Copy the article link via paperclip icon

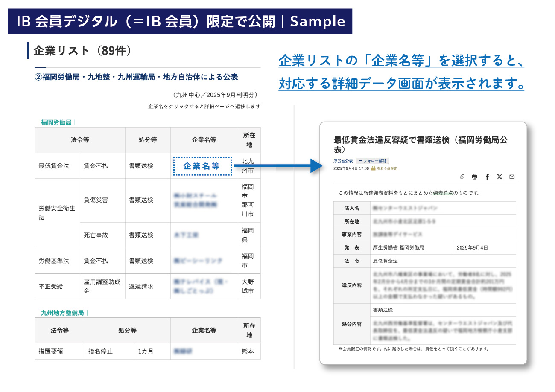tap(462, 177)
